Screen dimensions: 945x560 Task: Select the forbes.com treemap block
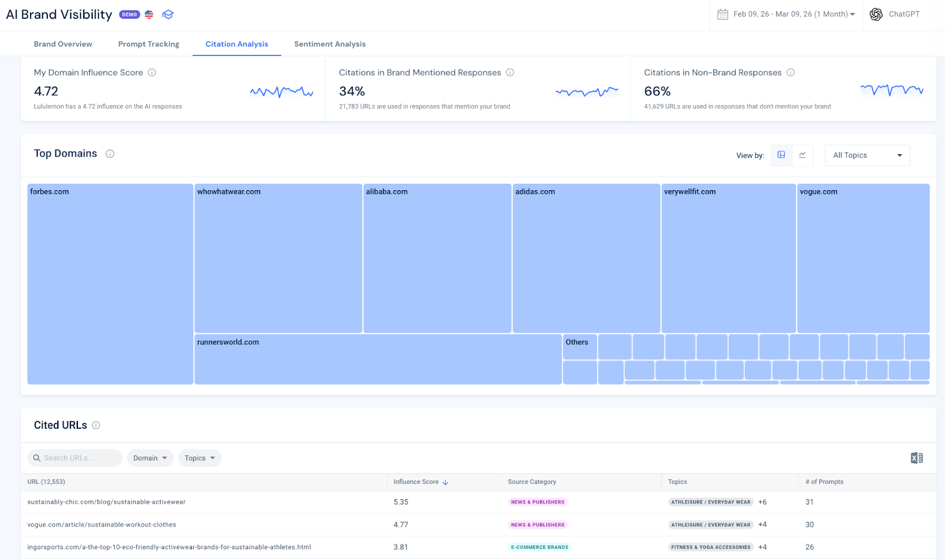pos(110,284)
